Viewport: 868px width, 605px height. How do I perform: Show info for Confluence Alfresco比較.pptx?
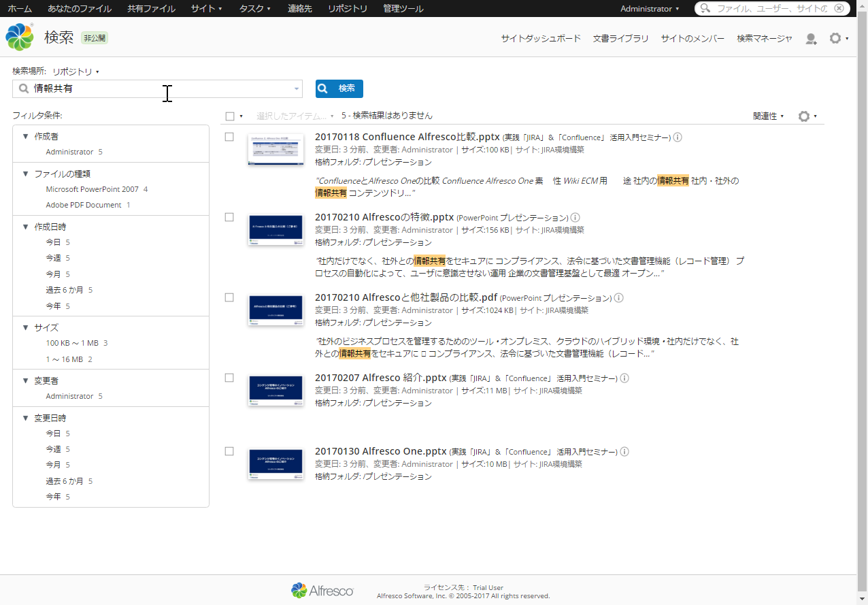click(x=678, y=137)
